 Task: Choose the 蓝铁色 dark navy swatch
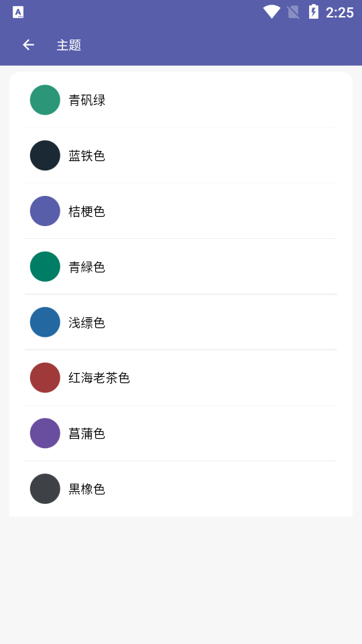[x=45, y=155]
